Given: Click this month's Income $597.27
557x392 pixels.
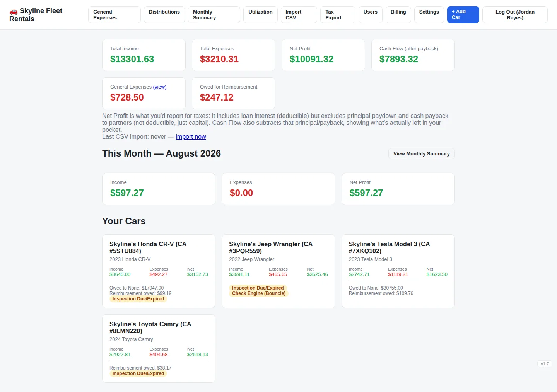Looking at the screenshot, I should pyautogui.click(x=127, y=193).
